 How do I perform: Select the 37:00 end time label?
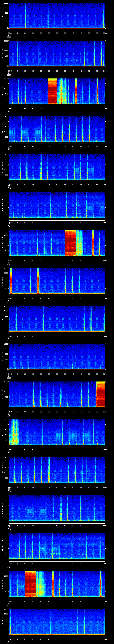click(x=105, y=564)
